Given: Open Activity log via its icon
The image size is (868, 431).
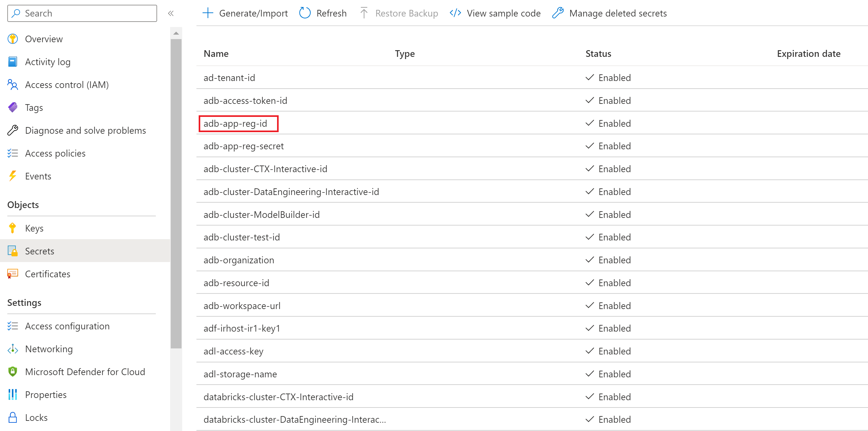Looking at the screenshot, I should coord(13,62).
